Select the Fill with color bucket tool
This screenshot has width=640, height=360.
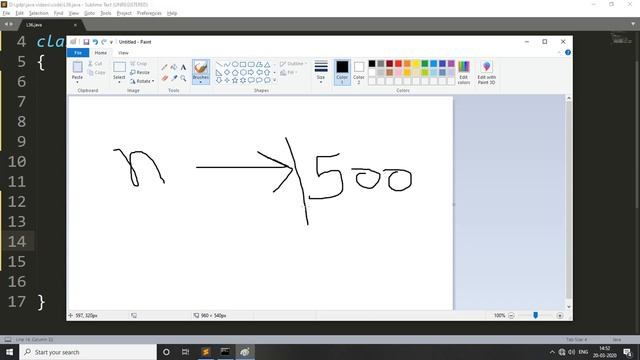(174, 67)
